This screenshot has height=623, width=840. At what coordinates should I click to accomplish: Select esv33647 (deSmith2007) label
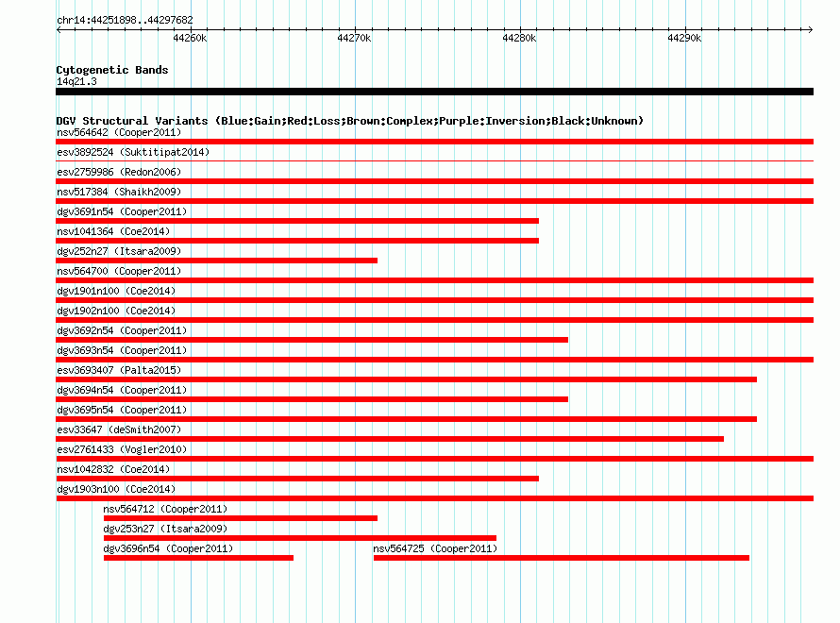click(x=119, y=429)
